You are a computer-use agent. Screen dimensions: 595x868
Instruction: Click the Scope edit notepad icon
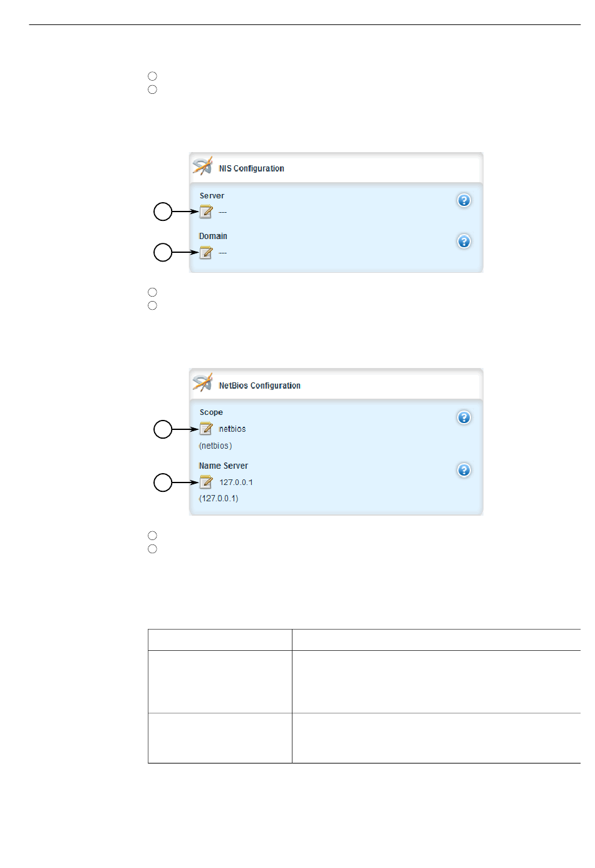(x=206, y=429)
